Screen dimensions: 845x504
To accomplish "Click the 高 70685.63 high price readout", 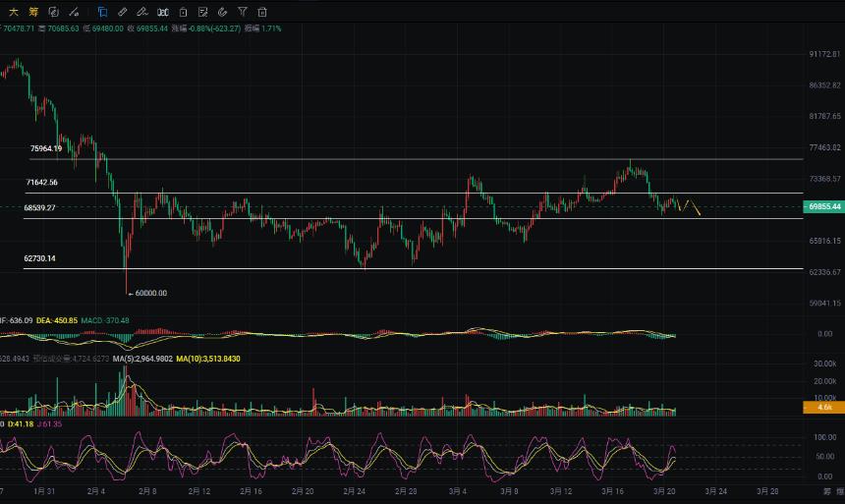I will pos(59,28).
